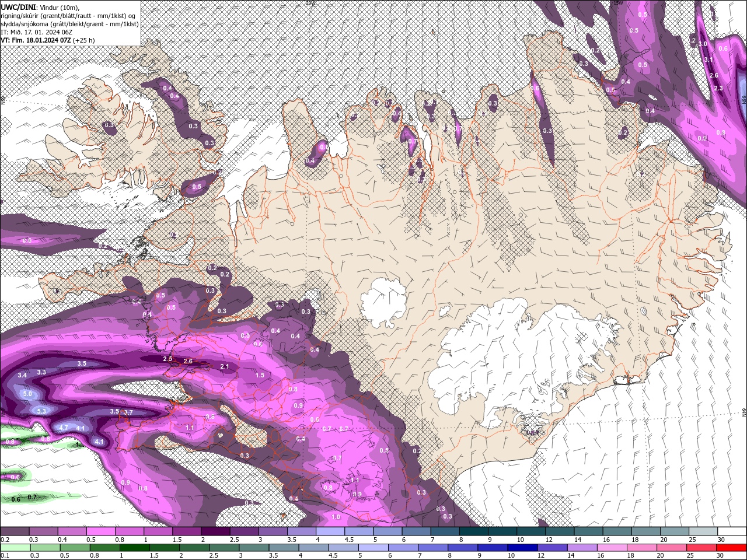Click the '3.4' value at the west edge

point(22,375)
